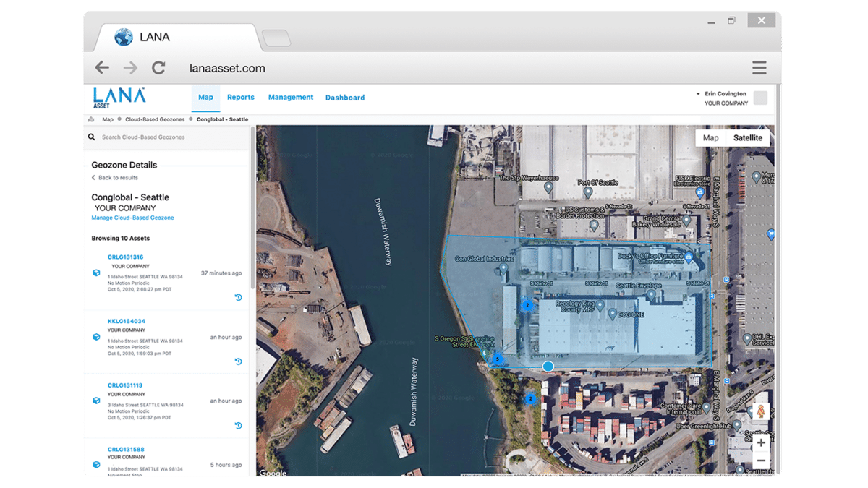
Task: Click Manage Cloud-Based Geozone link
Action: pos(132,218)
